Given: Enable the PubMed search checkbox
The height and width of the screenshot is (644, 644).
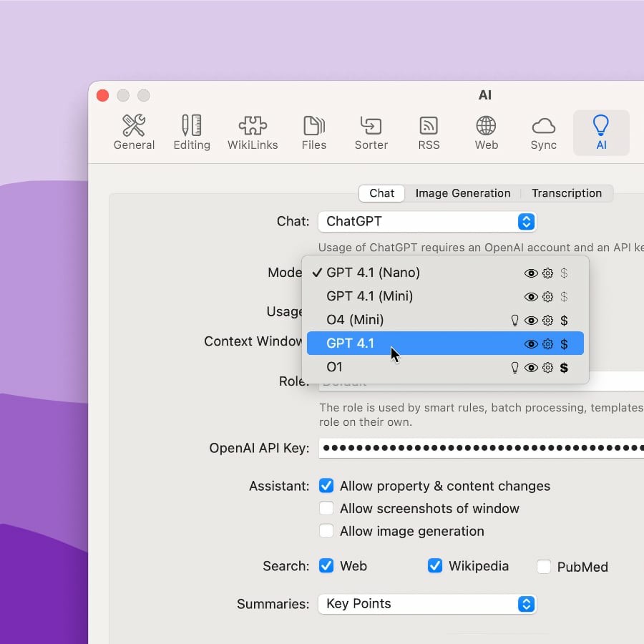Looking at the screenshot, I should coord(544,567).
